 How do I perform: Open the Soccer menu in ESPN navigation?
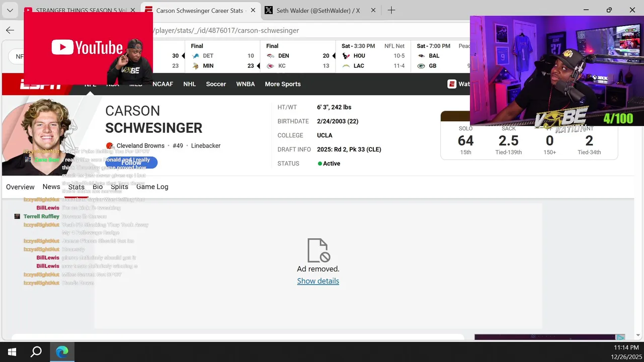point(216,84)
